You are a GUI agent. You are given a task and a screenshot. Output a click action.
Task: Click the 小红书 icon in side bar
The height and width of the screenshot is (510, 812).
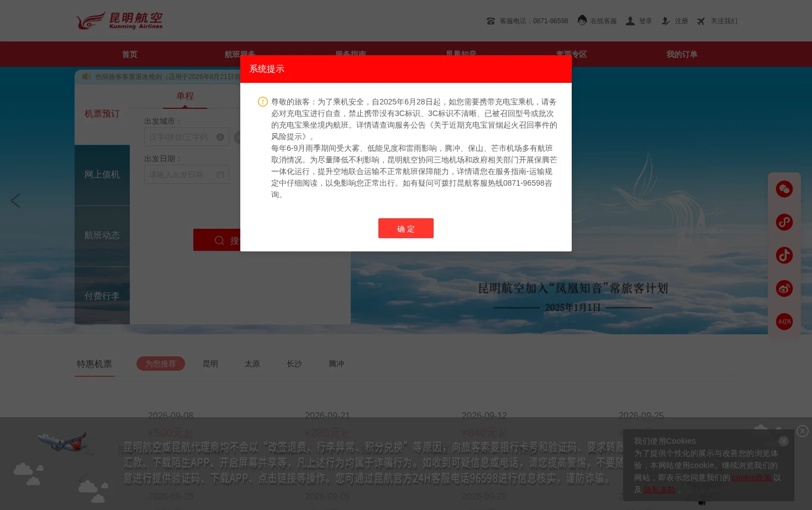(784, 322)
